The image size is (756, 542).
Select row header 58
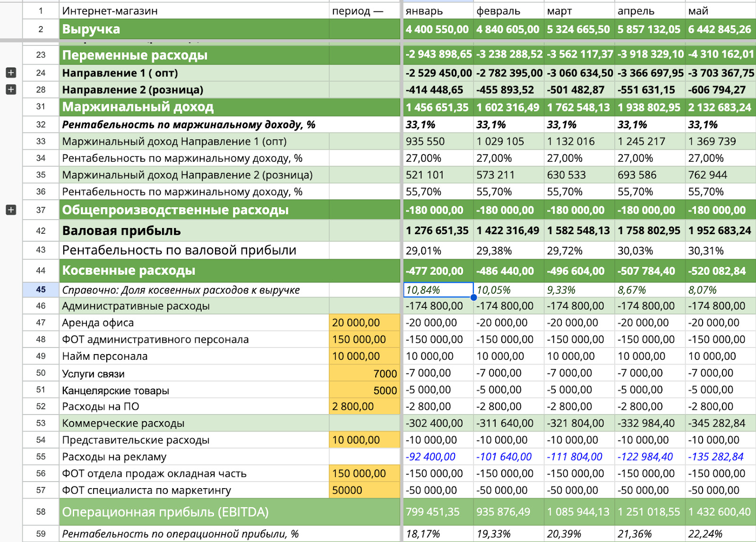(x=41, y=512)
